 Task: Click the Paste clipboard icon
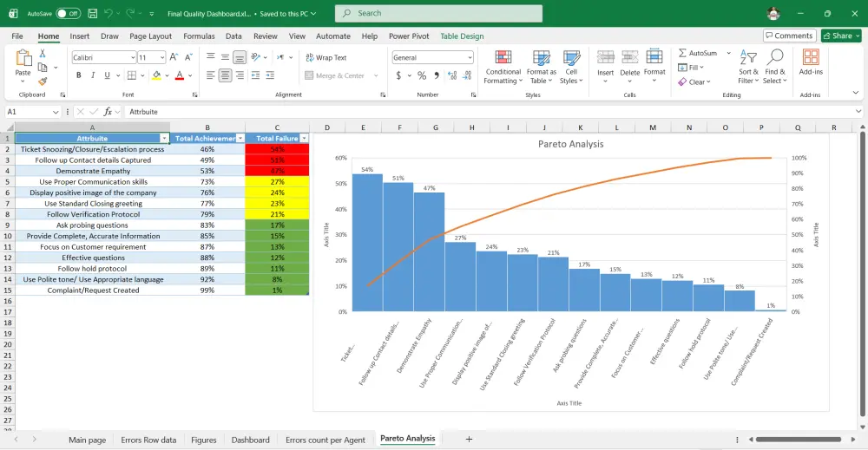(23, 58)
